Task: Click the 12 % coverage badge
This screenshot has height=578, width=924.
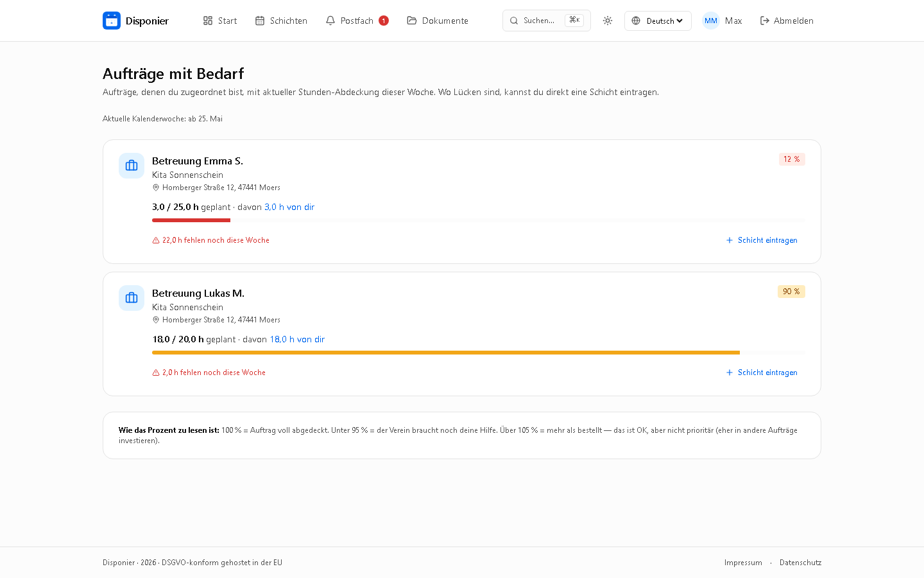Action: pos(792,159)
